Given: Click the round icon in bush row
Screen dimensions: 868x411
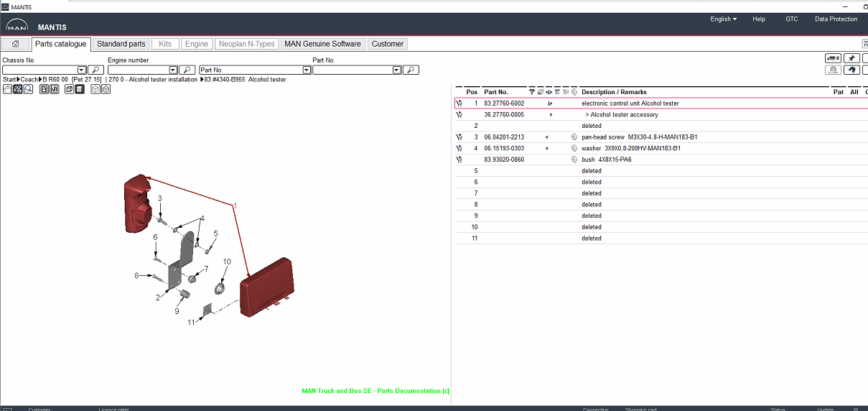Looking at the screenshot, I should (x=574, y=160).
